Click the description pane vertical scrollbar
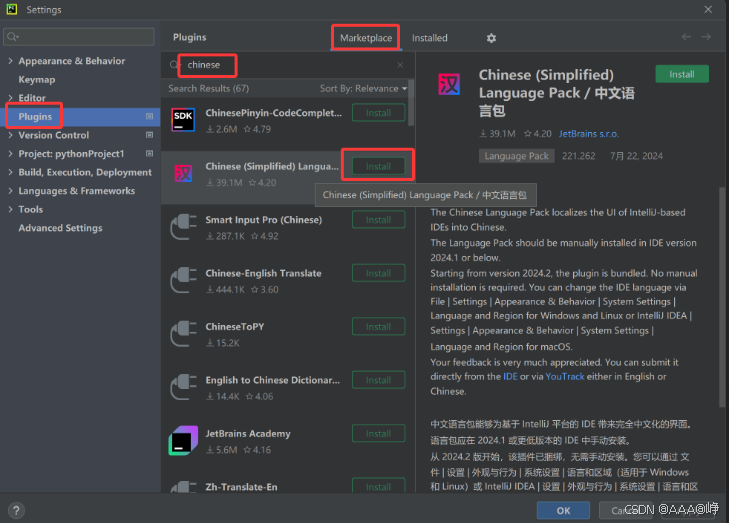The image size is (729, 523). coord(722,298)
